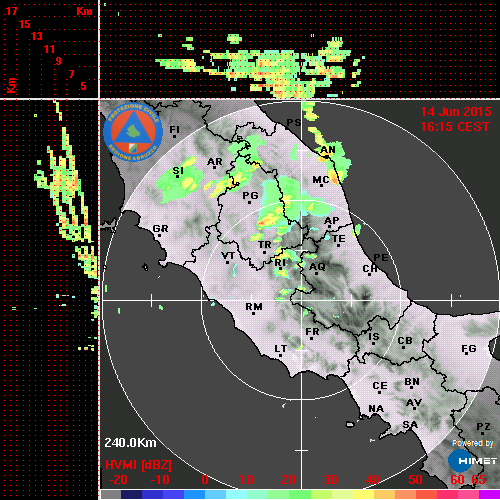Click the SI city label
The width and height of the screenshot is (500, 500).
tap(178, 171)
